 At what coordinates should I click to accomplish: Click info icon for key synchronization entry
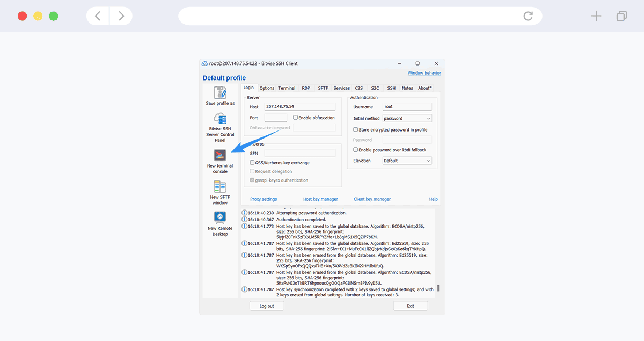[x=245, y=289]
